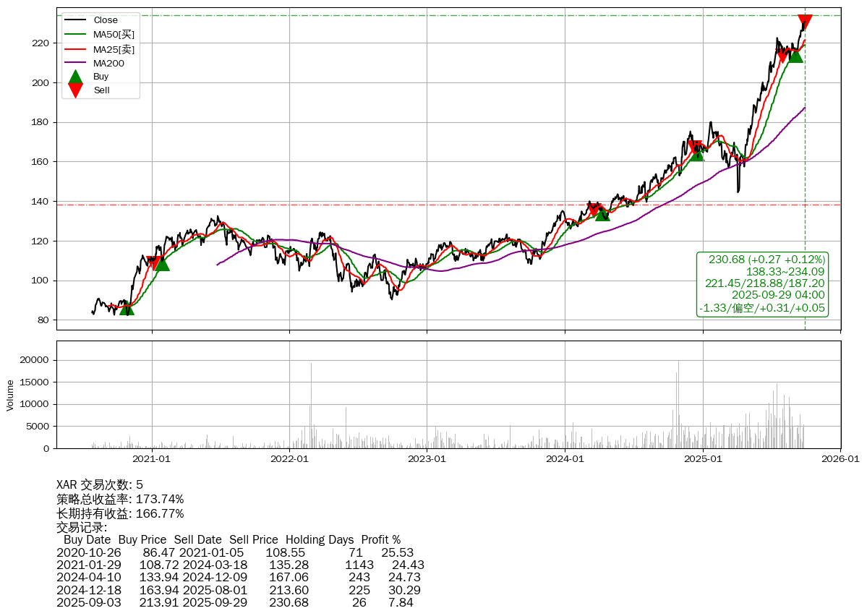Click the red sell marker from August 2025
The image size is (867, 616).
click(x=782, y=56)
